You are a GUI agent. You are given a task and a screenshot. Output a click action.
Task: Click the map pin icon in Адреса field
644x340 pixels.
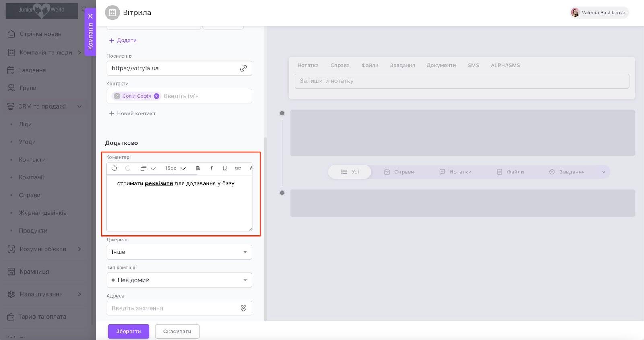point(243,308)
